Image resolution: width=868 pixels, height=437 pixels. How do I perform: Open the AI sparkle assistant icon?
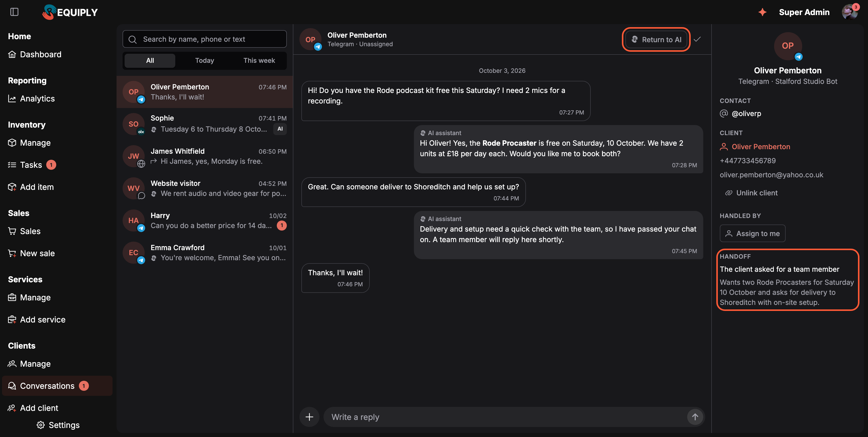762,12
